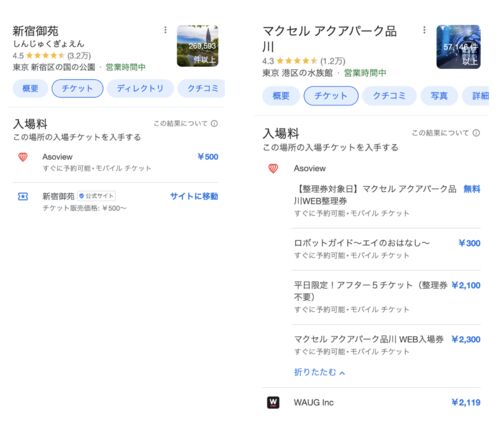Click 【整理券対象日】WEB整理券 ticket title
The image size is (500, 437).
click(x=375, y=195)
